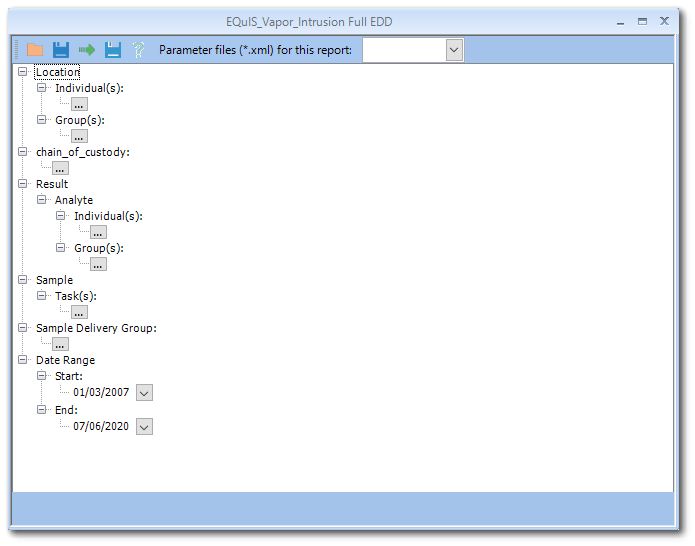695x546 pixels.
Task: Open ellipsis button under Location Group(s)
Action: click(x=79, y=136)
